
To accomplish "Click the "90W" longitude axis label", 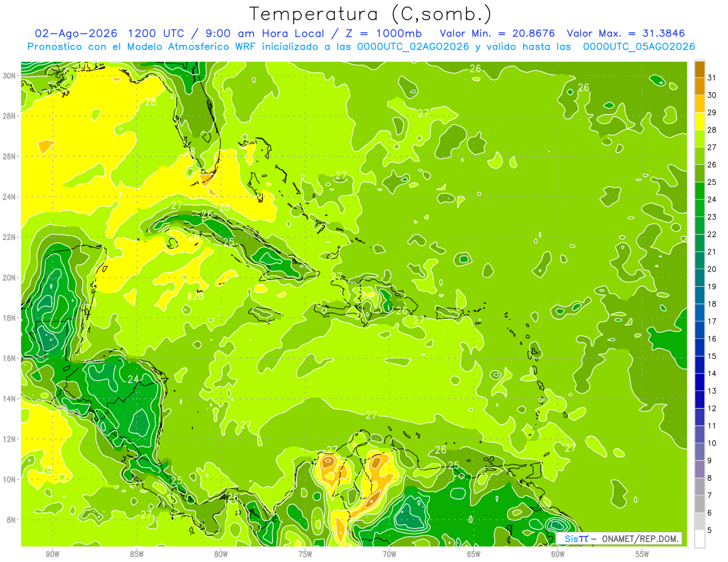I will point(52,554).
